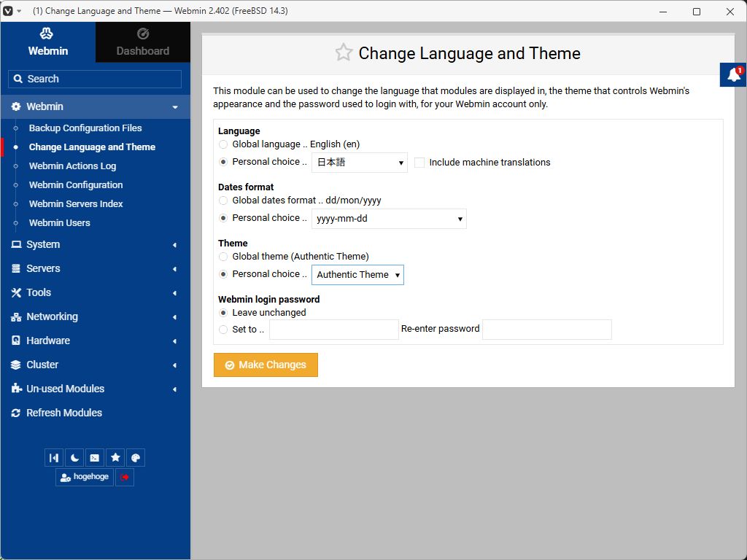The height and width of the screenshot is (560, 747).
Task: Select Personal choice language radio button
Action: tap(223, 162)
